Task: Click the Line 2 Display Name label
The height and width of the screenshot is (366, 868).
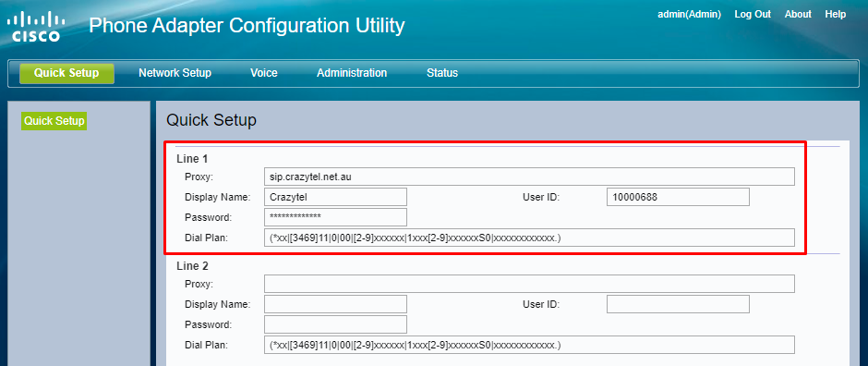Action: pyautogui.click(x=218, y=304)
